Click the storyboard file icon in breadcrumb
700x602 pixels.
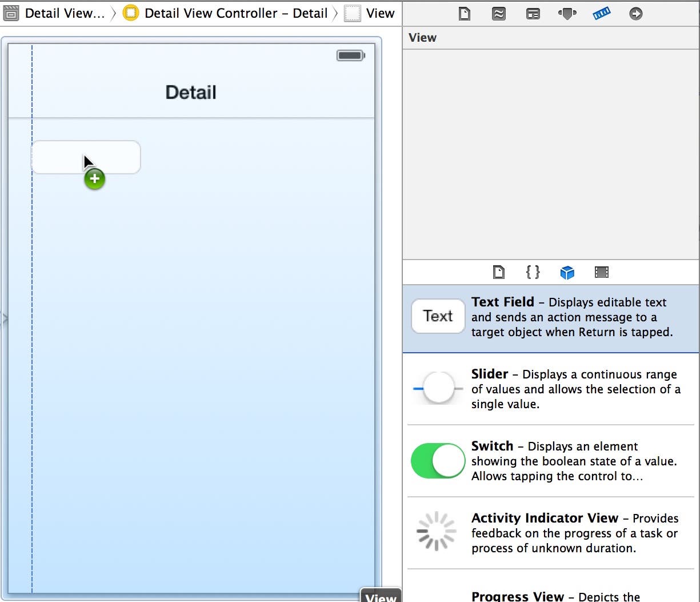tap(11, 13)
